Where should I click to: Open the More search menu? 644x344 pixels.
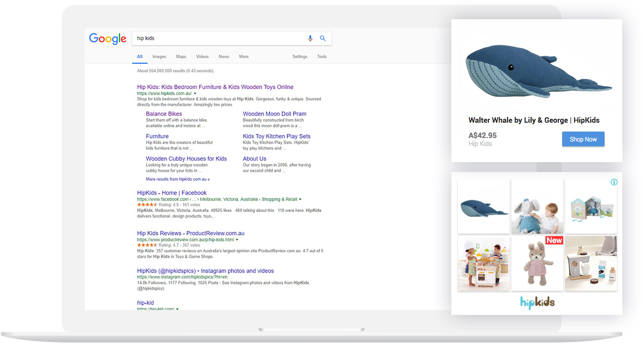click(244, 57)
